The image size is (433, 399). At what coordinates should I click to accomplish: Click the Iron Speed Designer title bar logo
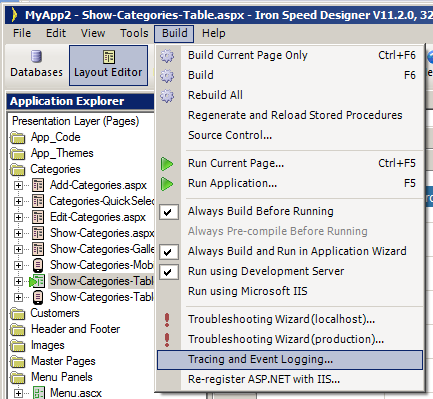[x=14, y=15]
